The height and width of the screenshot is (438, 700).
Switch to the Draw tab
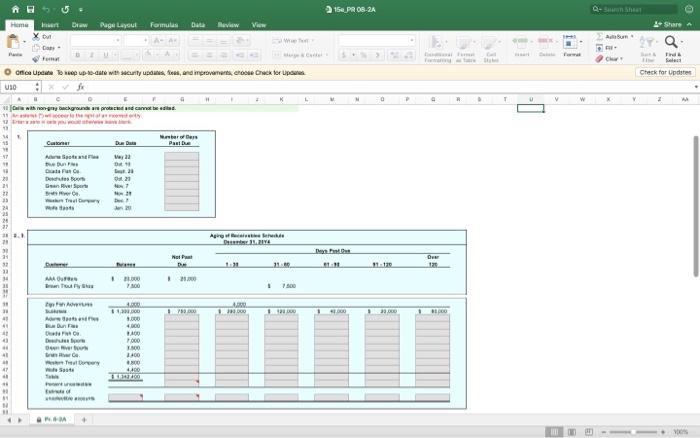pos(79,25)
